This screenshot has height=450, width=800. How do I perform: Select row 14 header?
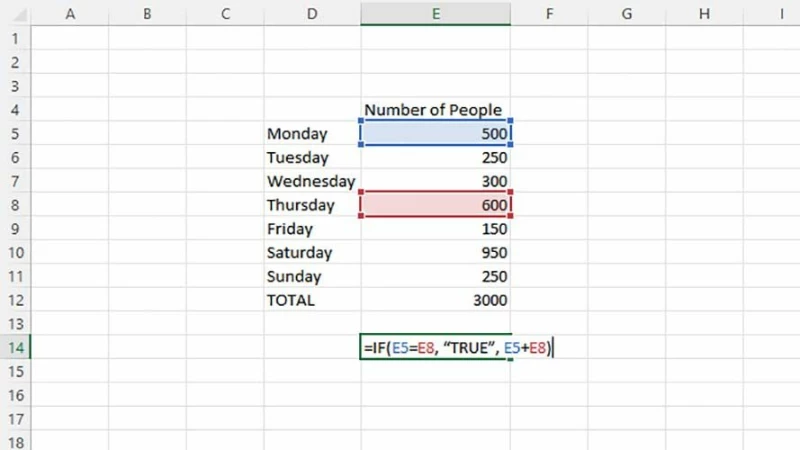click(x=15, y=347)
